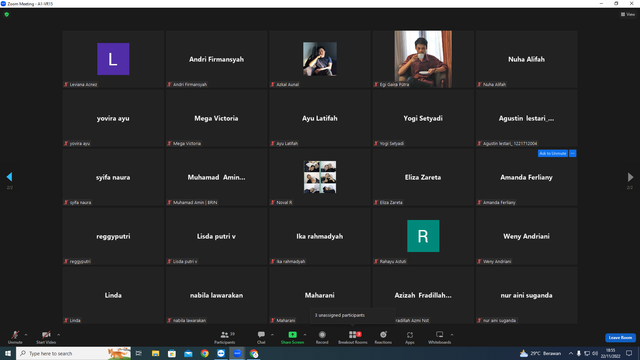The width and height of the screenshot is (640, 360).
Task: Click the Eliza Zareta participant tile
Action: pyautogui.click(x=423, y=177)
